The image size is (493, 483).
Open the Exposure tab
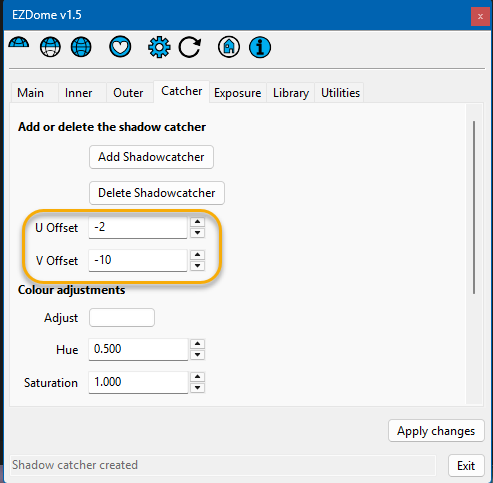[x=238, y=93]
